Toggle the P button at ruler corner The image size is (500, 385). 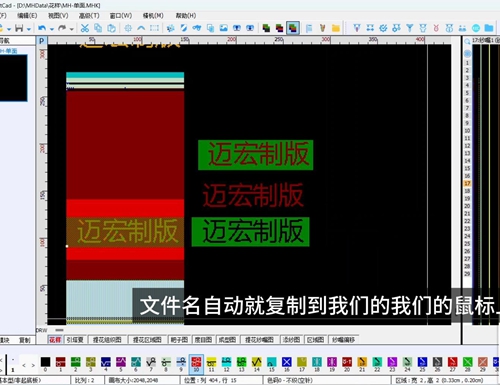click(x=41, y=41)
